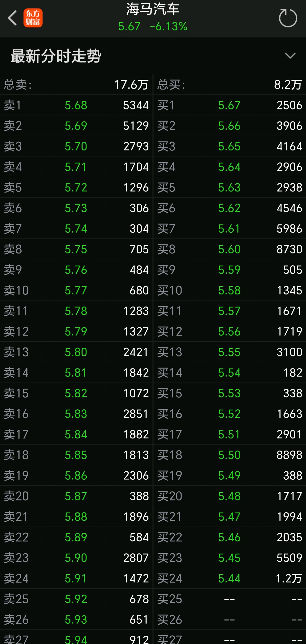
Task: Select the 卖15 volume 1072
Action: [136, 393]
